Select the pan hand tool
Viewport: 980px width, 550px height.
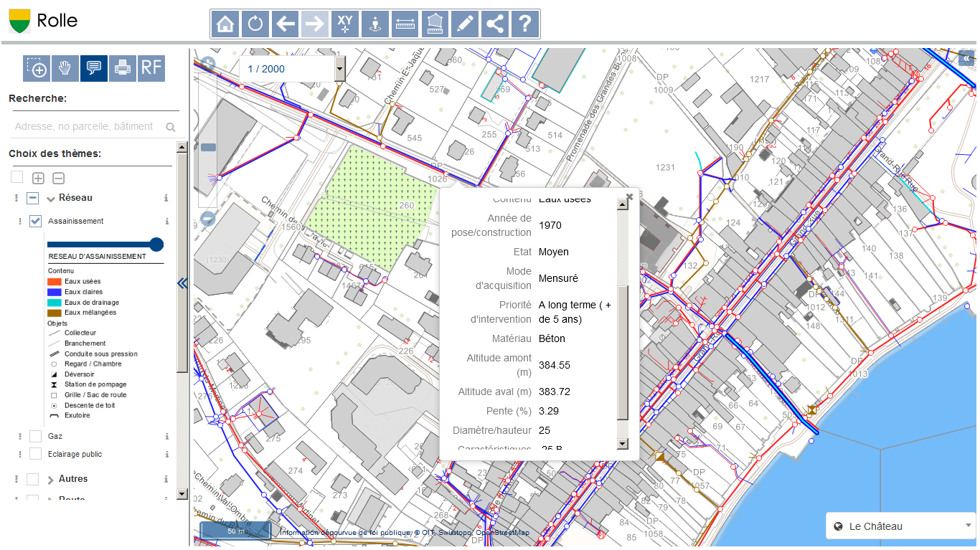tap(65, 68)
